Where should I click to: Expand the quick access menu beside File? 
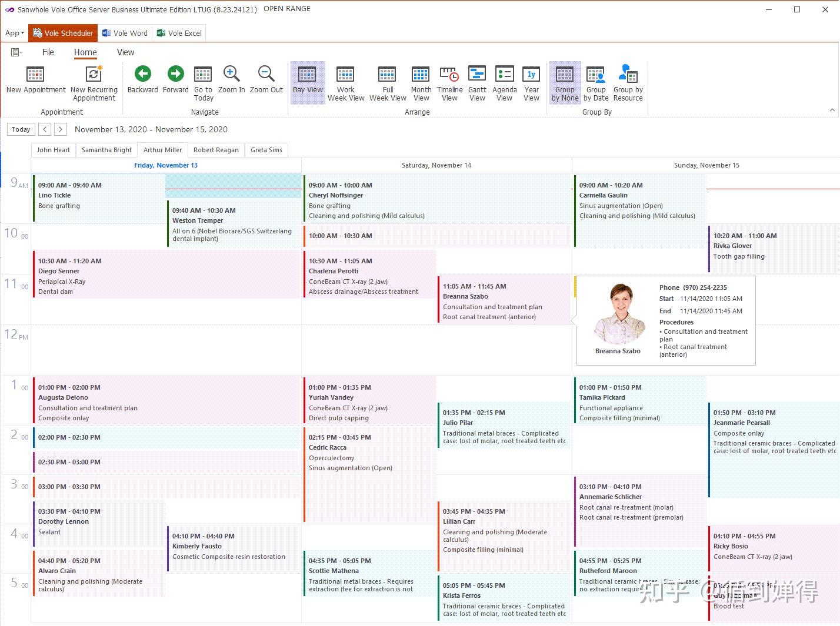[x=17, y=52]
